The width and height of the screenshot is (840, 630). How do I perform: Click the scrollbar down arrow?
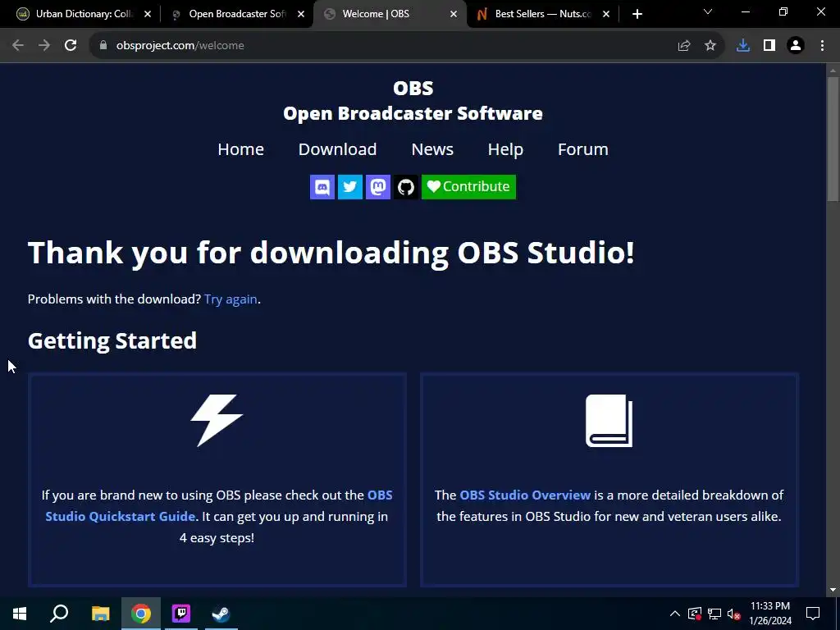[833, 590]
